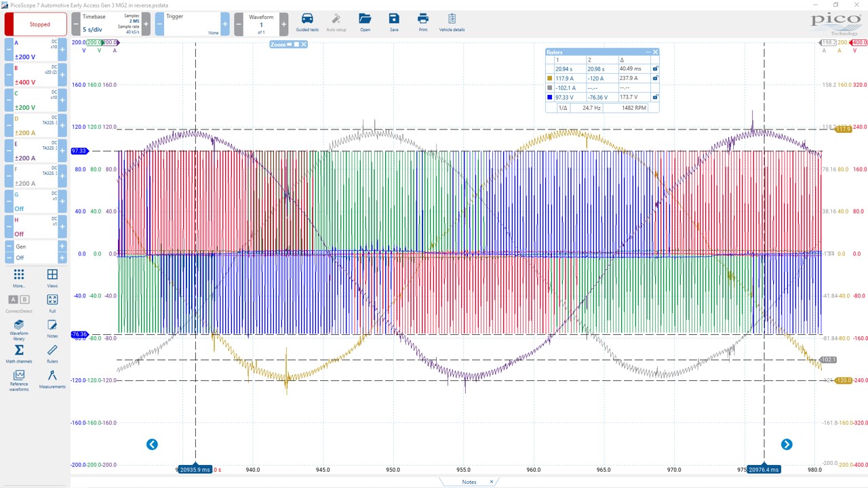Open the Measurements compass tool
This screenshot has height=488, width=868.
click(x=52, y=377)
